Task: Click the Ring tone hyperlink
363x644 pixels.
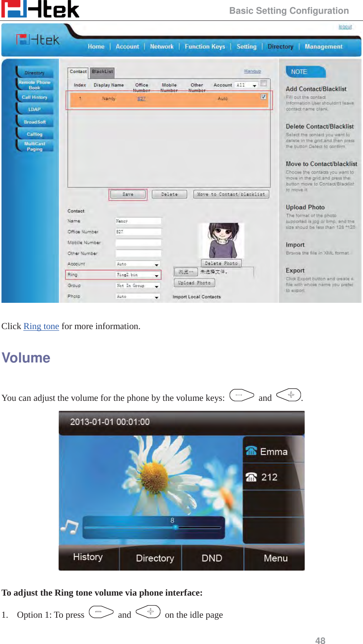Action: point(41,326)
